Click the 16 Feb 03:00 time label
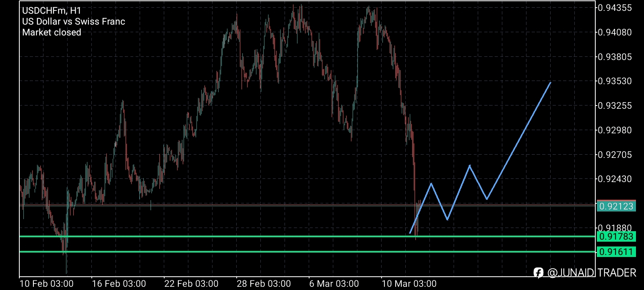The height and width of the screenshot is (290, 644). (119, 284)
